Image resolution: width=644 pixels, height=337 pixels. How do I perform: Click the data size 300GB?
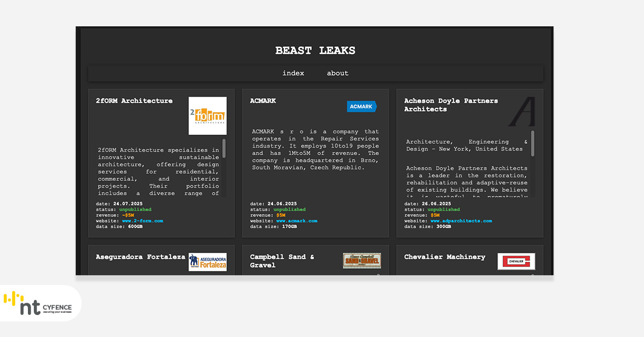tap(444, 226)
